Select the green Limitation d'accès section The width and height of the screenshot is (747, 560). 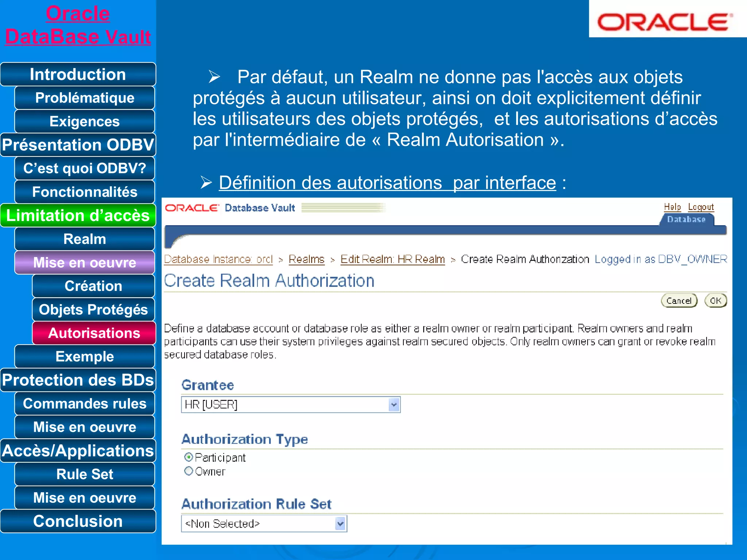click(78, 215)
